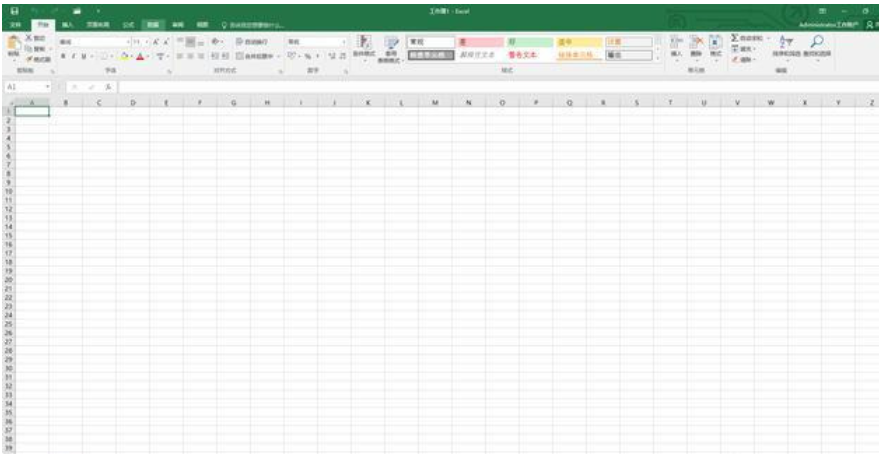The height and width of the screenshot is (456, 879).
Task: Expand the cell styles gallery
Action: pyautogui.click(x=658, y=58)
